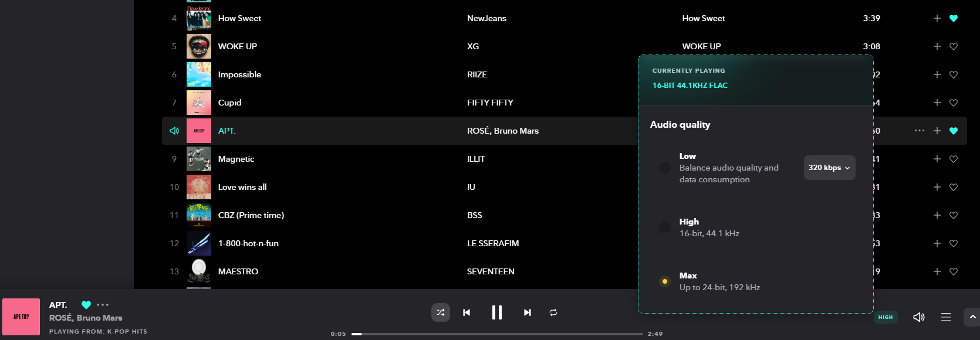The height and width of the screenshot is (340, 980).
Task: Play the track MAESTRO
Action: click(x=238, y=271)
